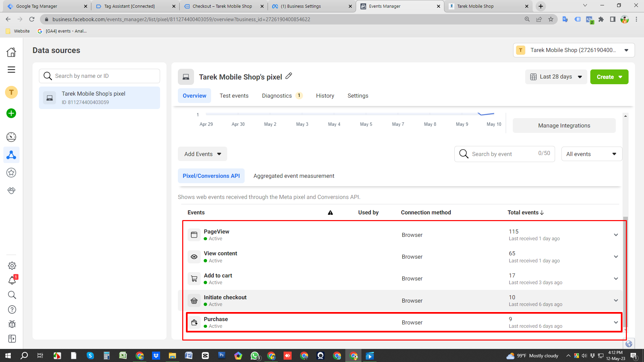Click the warning triangle column header

(x=330, y=213)
